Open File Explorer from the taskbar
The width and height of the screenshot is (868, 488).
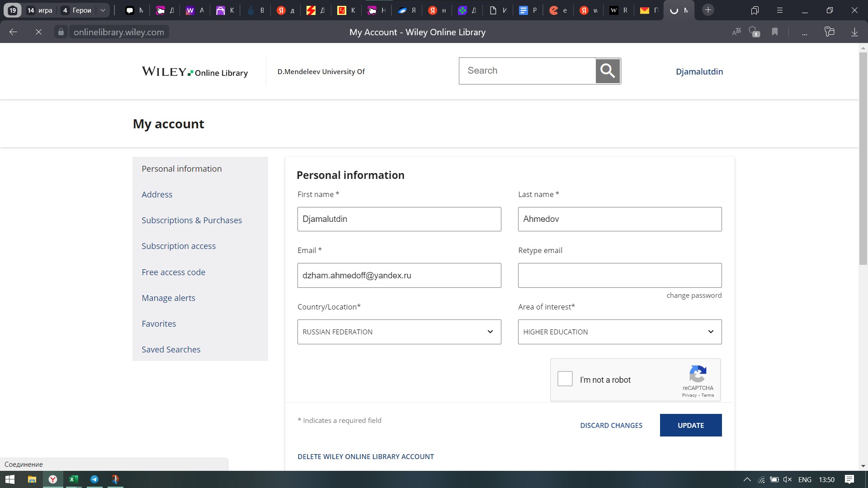coord(32,479)
